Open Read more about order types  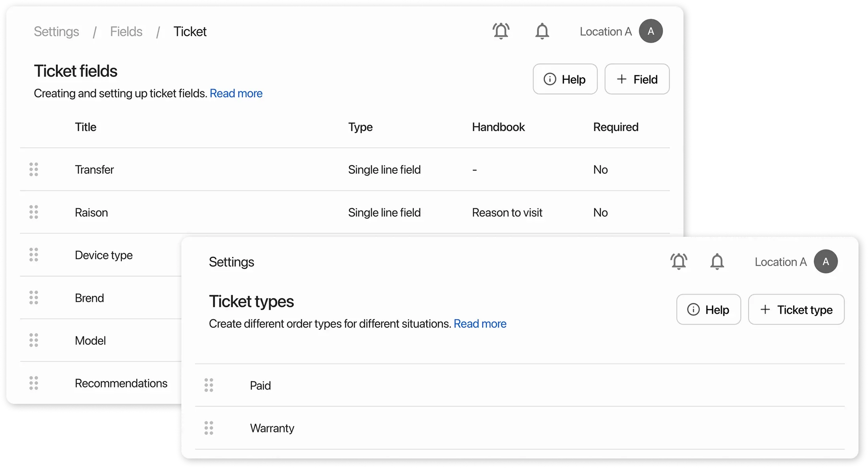[x=480, y=323]
